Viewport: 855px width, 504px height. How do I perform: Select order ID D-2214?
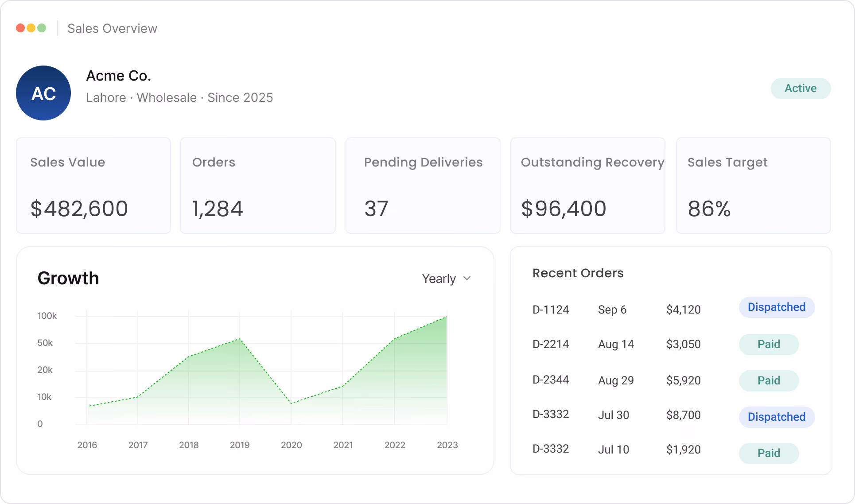coord(551,344)
